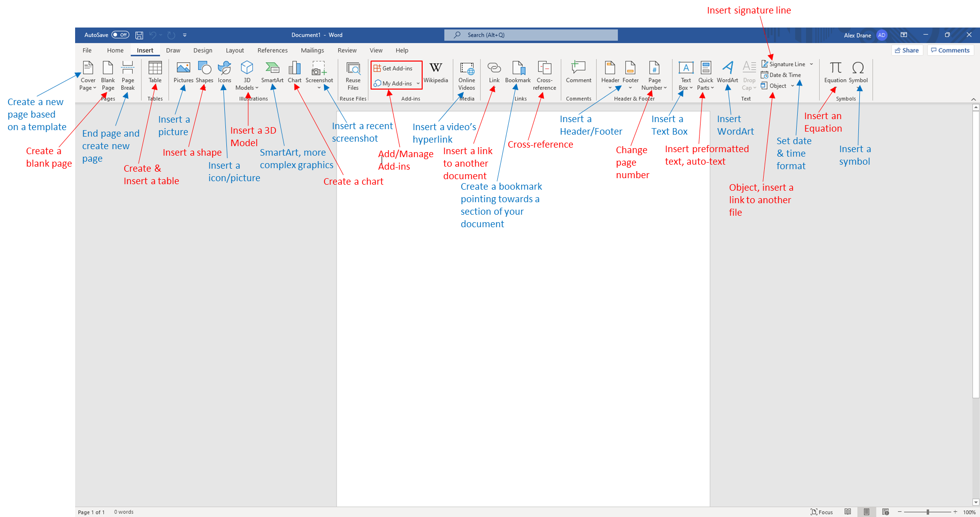Click the Share button
Viewport: 980px width, 517px height.
pos(907,51)
